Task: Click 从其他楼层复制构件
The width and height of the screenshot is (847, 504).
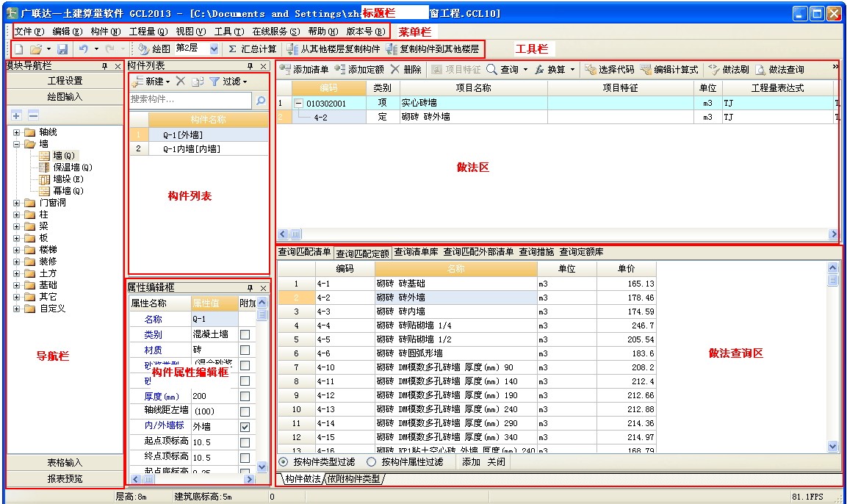Action: click(x=334, y=49)
